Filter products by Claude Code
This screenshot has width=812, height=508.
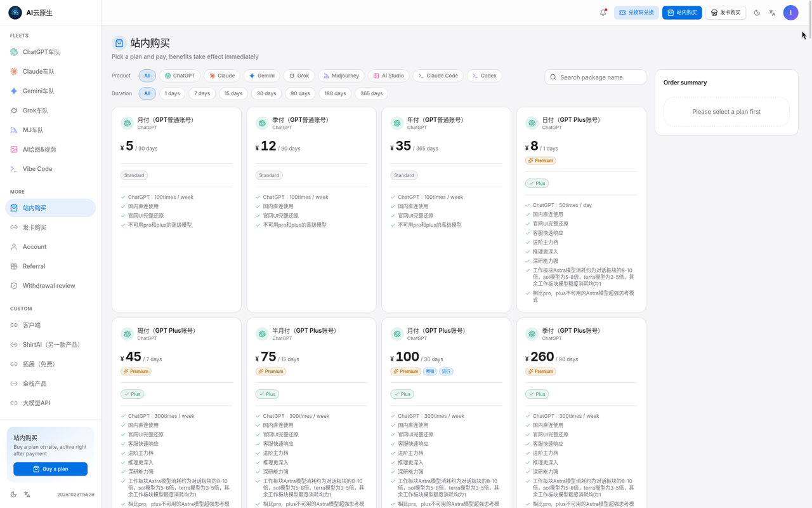click(438, 76)
